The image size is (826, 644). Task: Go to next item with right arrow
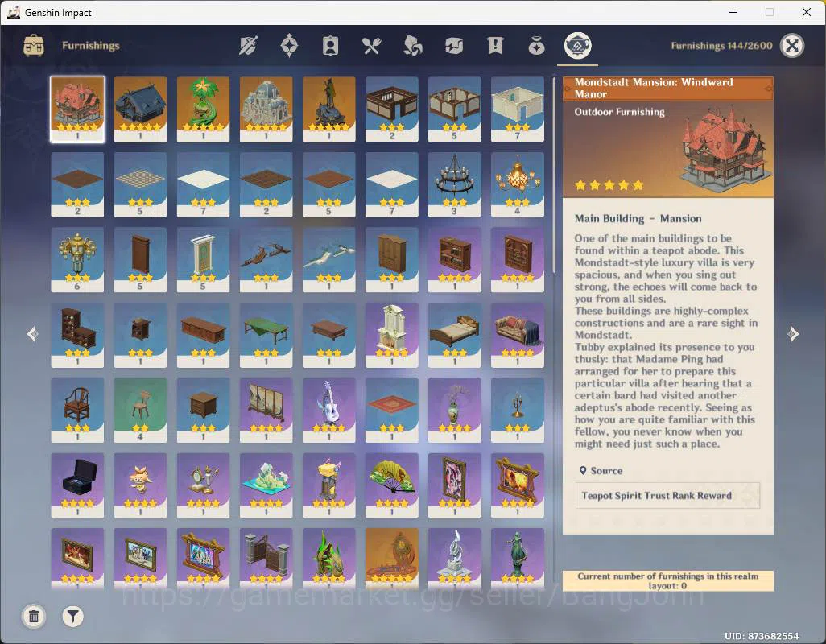coord(793,334)
